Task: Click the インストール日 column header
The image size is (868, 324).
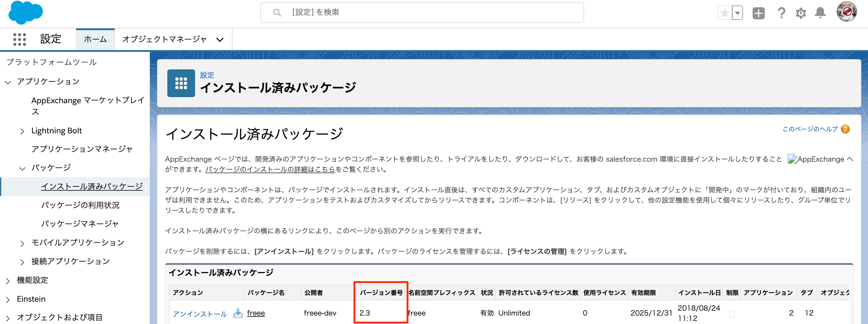Action: (699, 292)
